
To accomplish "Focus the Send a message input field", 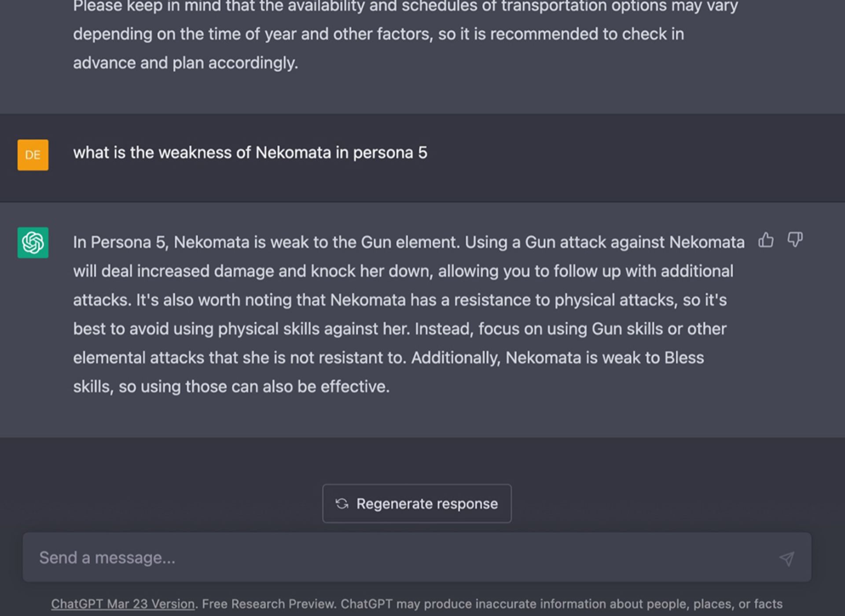I will tap(417, 557).
